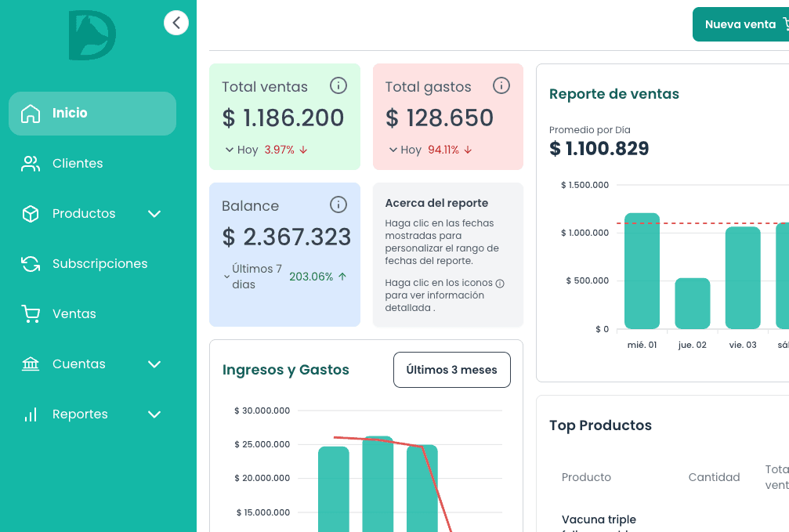
Task: Change Últimos 7 días range on Balance
Action: 252,277
